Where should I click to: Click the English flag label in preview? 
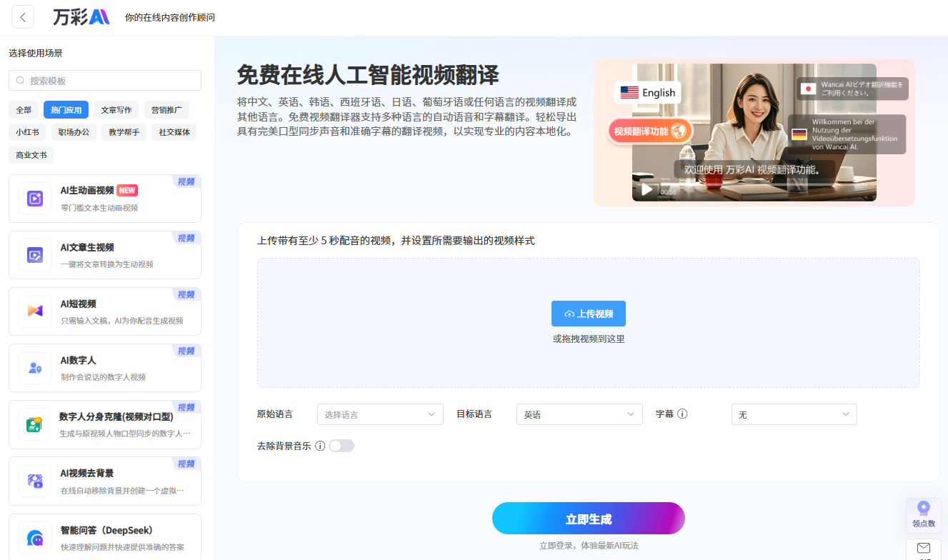point(648,92)
